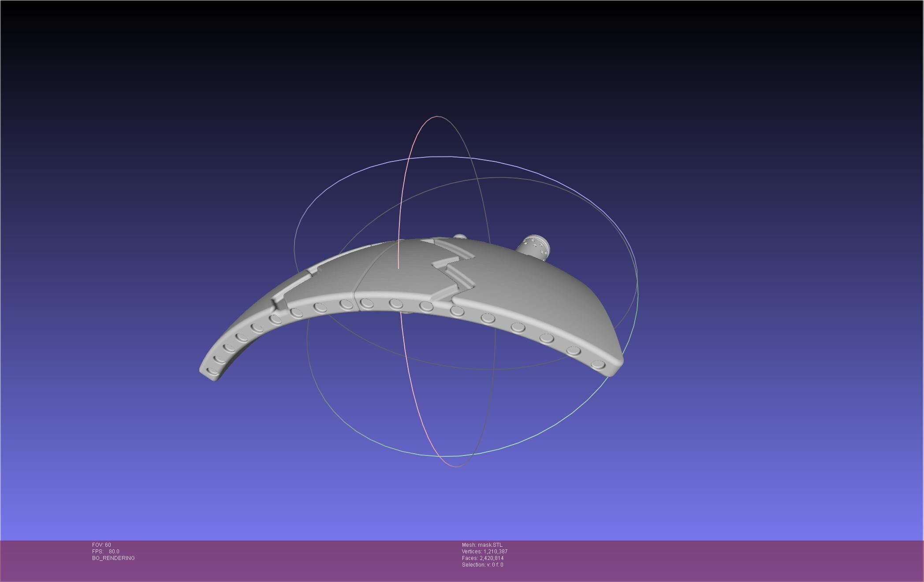Click the FOV: 60 readout

[101, 545]
